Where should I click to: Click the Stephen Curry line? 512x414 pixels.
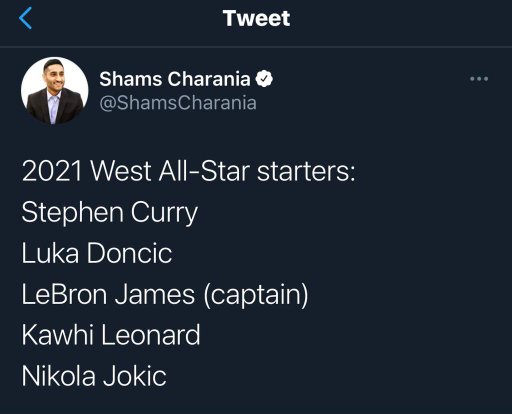(110, 213)
